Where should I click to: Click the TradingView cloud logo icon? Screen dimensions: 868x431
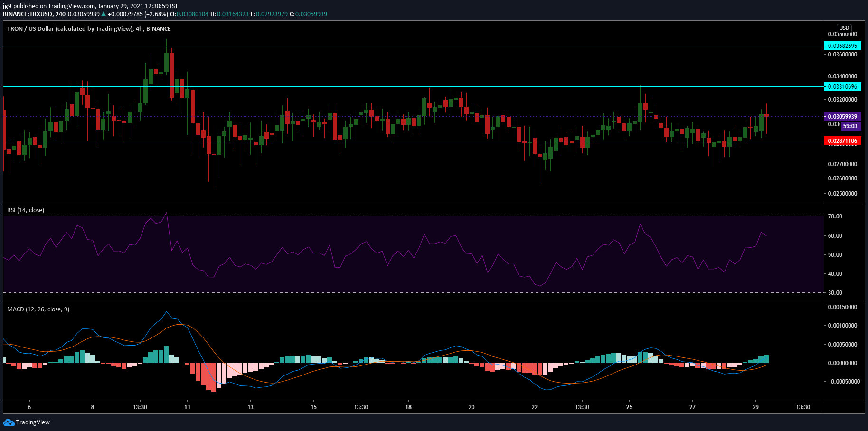[9, 422]
